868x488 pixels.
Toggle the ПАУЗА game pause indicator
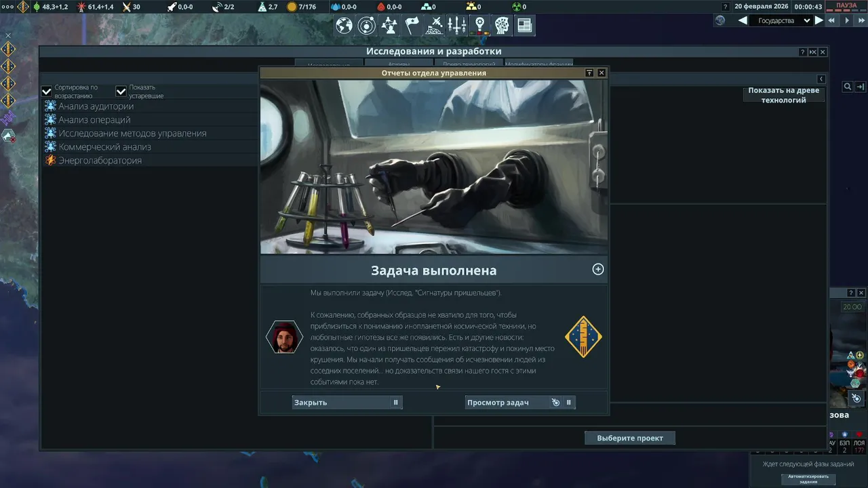(x=846, y=5)
